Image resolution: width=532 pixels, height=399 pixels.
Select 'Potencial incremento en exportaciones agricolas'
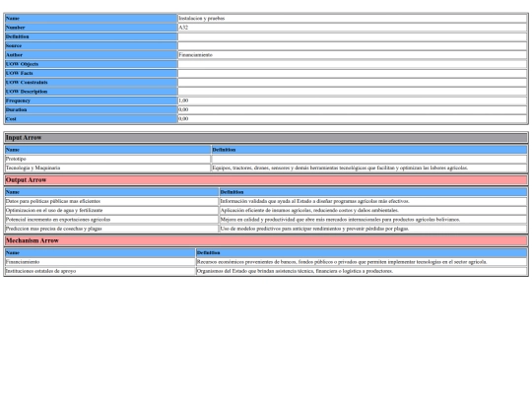coord(58,220)
